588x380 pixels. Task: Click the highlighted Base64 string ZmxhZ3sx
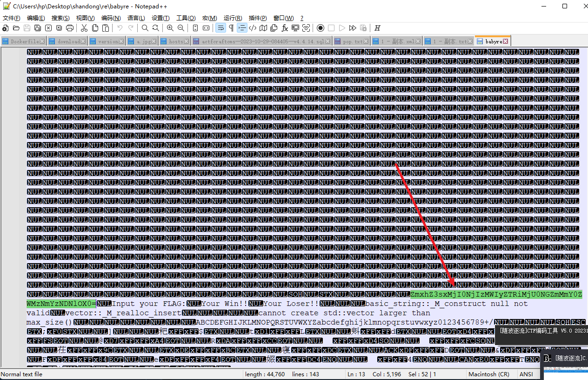coord(496,294)
